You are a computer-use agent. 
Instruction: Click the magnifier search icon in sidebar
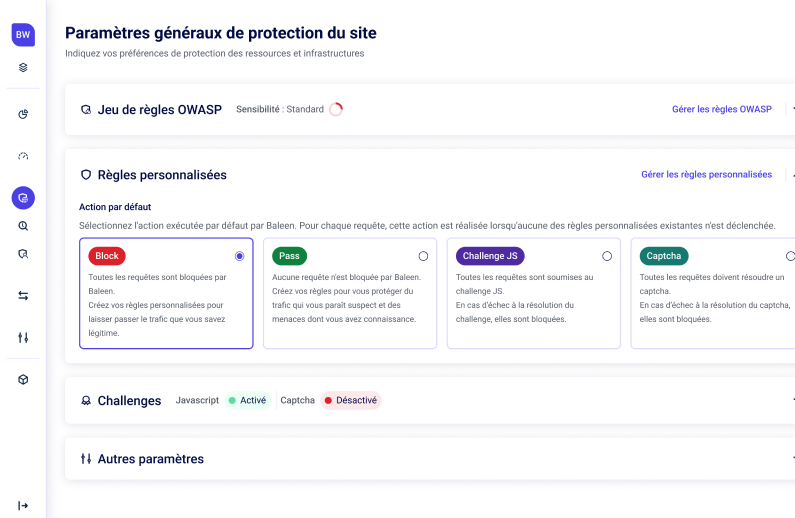click(23, 226)
